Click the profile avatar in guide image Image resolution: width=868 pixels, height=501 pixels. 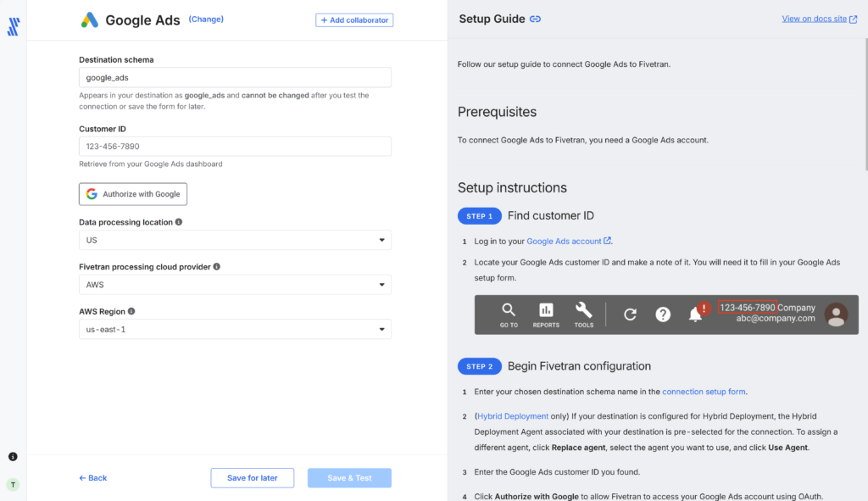[836, 315]
